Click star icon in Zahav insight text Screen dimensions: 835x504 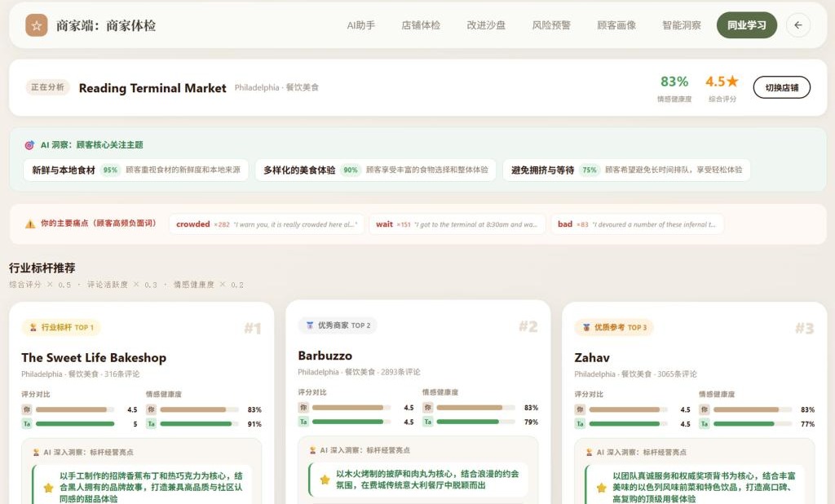pyautogui.click(x=601, y=488)
